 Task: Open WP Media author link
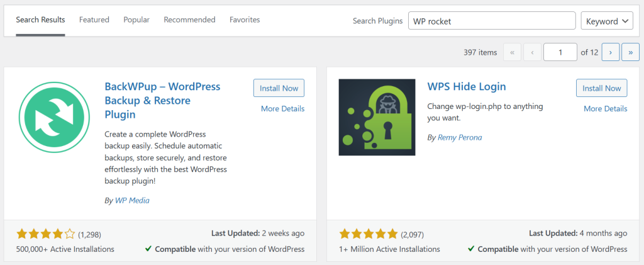pos(132,200)
